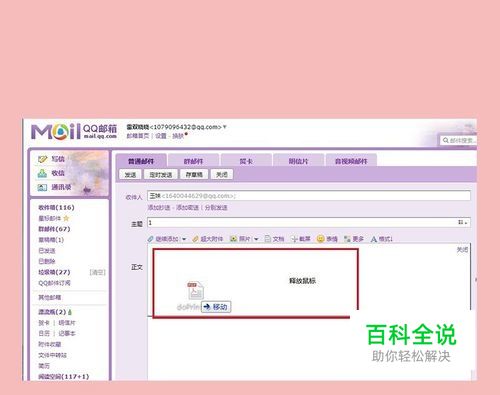The image size is (500, 395).
Task: Switch to the 普通邮件 tab
Action: pos(141,161)
